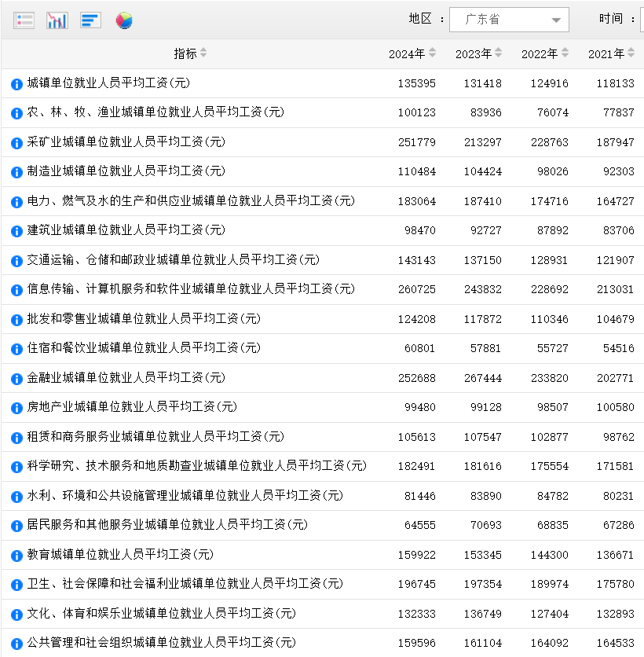This screenshot has width=644, height=657.
Task: Click the 2023 value 153345
Action: [x=483, y=555]
